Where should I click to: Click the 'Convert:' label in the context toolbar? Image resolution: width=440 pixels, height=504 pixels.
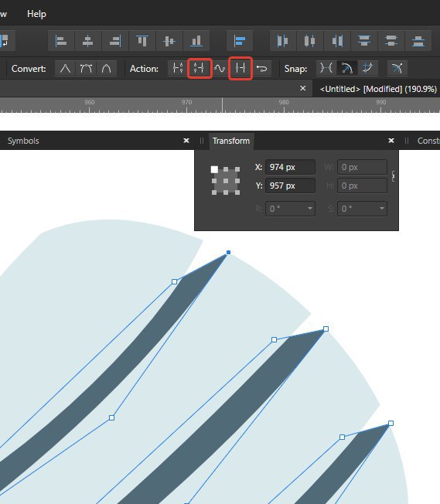click(x=29, y=69)
